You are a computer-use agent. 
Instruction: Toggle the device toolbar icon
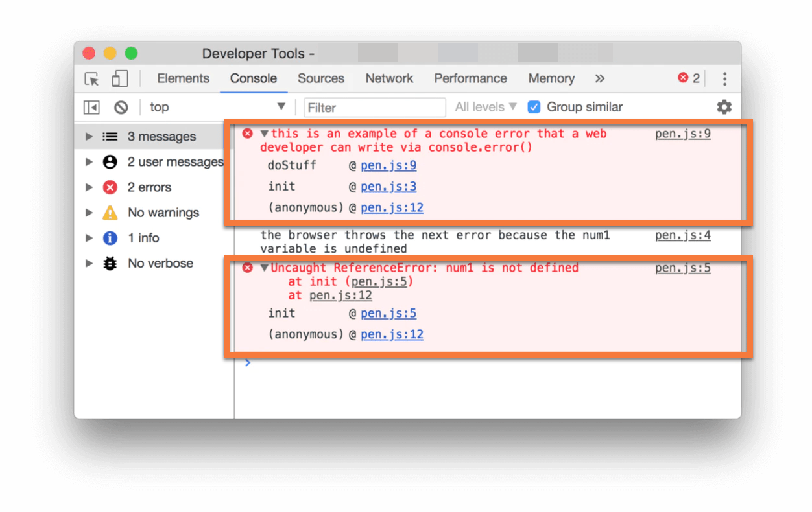[120, 79]
